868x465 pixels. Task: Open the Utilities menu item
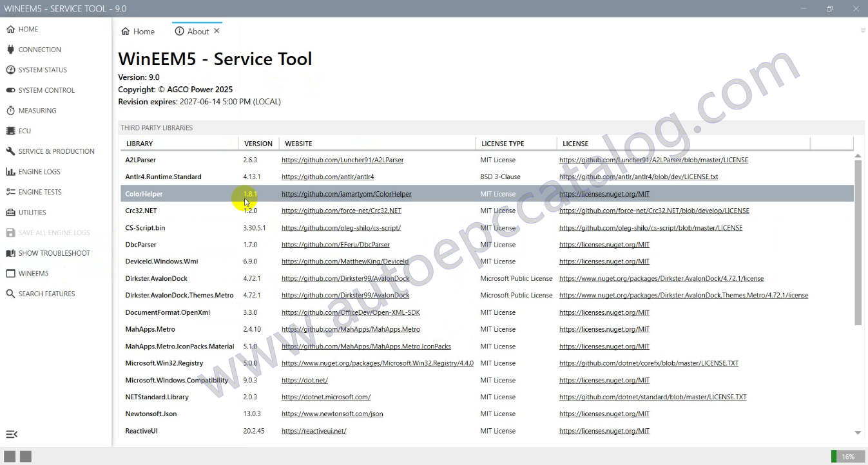55,213
